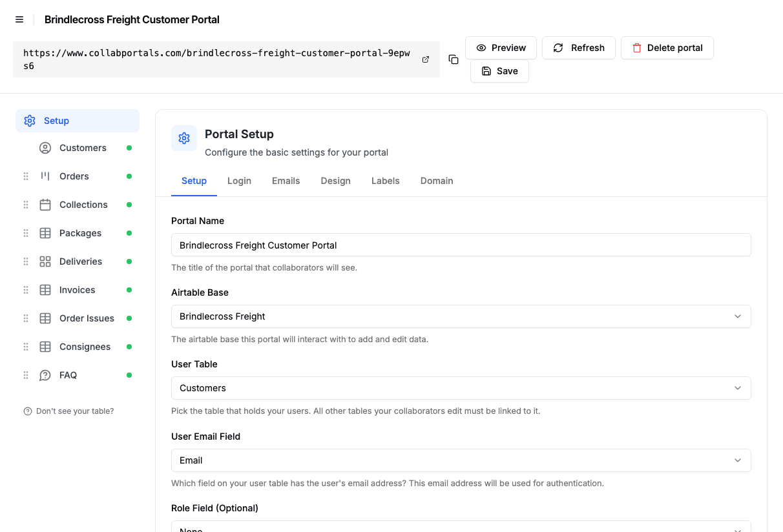This screenshot has height=532, width=783.
Task: Select the Setup tab in Portal Setup
Action: tap(194, 181)
